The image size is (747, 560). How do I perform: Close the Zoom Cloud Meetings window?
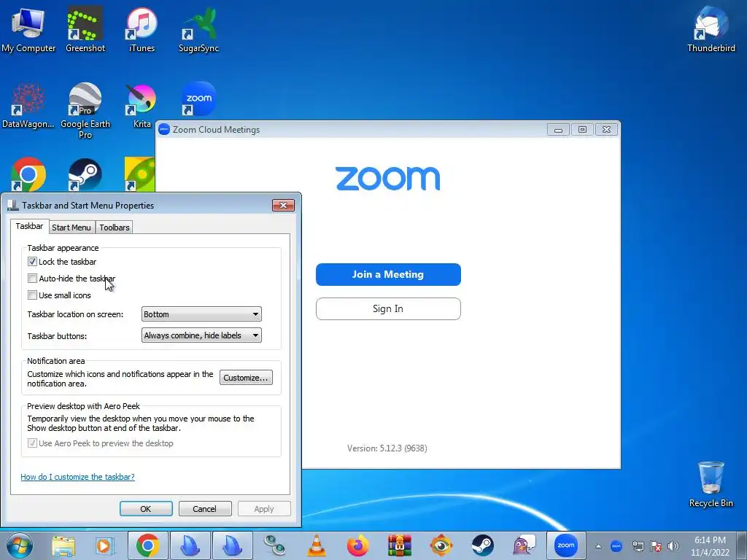tap(606, 130)
